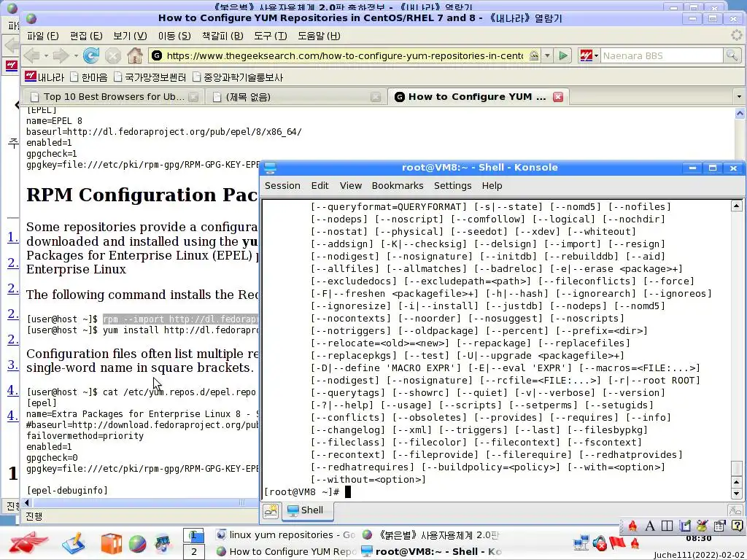The height and width of the screenshot is (560, 747).
Task: Click the site favicon in the address bar
Action: tap(157, 55)
